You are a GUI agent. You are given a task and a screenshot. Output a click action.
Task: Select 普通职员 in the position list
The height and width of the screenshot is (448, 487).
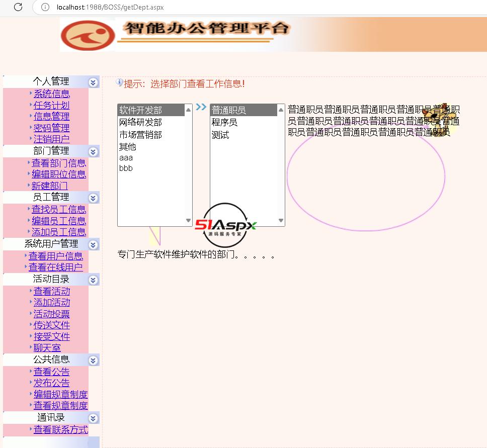coord(244,110)
